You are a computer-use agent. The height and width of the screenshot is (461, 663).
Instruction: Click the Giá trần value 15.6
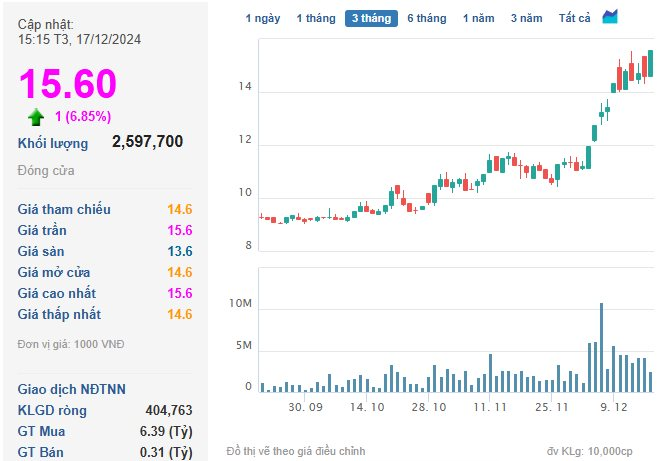pyautogui.click(x=180, y=230)
